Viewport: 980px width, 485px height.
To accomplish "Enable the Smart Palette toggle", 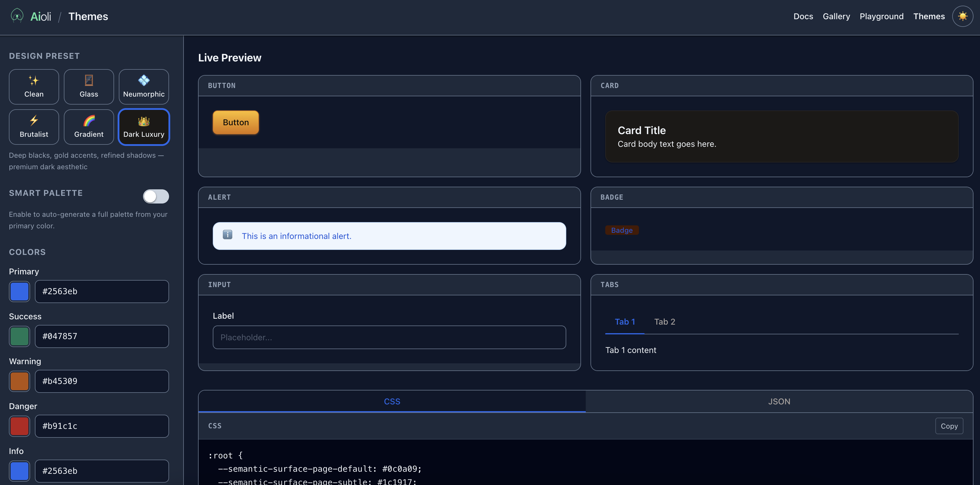I will (156, 196).
